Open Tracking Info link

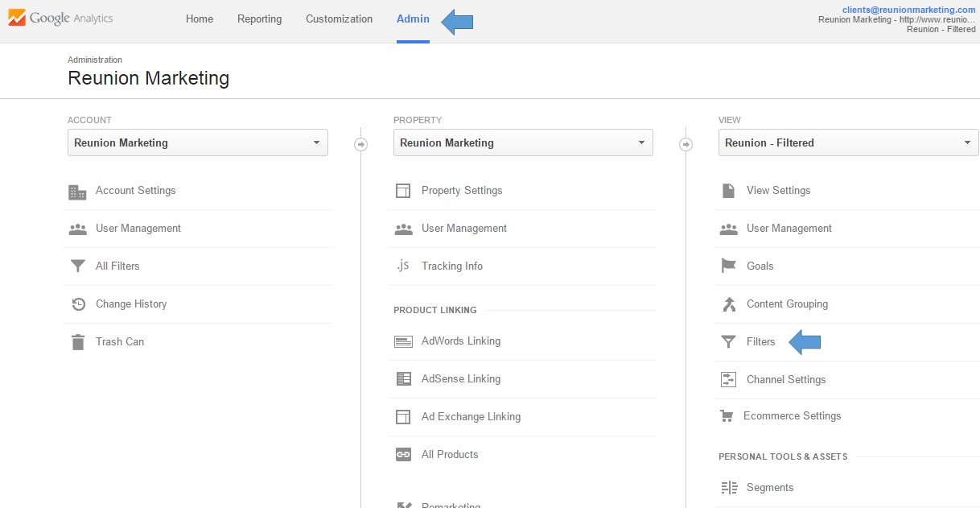(452, 266)
